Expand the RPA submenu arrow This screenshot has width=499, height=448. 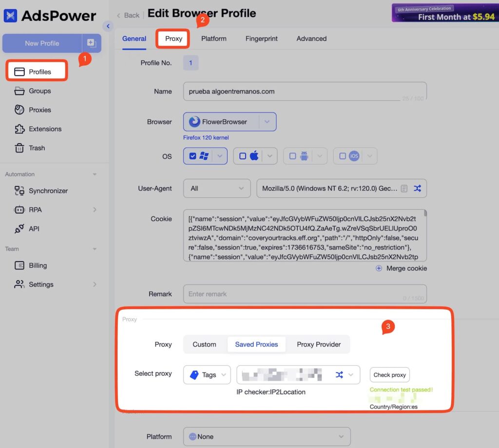(x=95, y=210)
